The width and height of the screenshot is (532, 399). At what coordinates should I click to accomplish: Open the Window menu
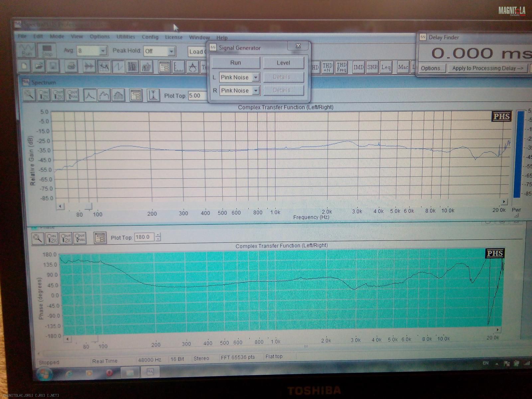point(199,37)
